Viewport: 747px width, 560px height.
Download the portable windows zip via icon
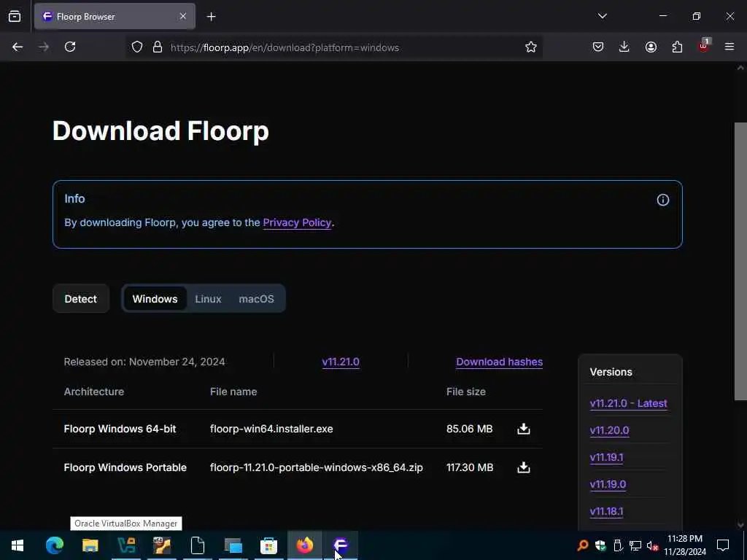pos(524,467)
